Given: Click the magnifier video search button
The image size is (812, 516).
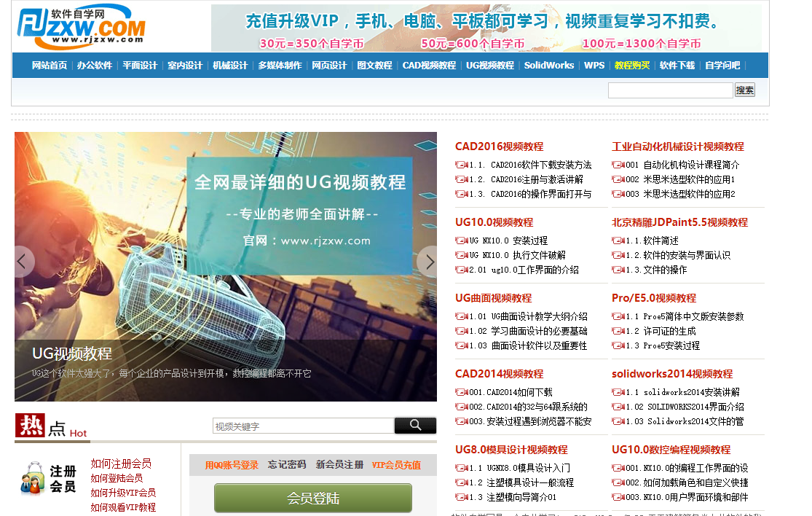Looking at the screenshot, I should point(415,426).
